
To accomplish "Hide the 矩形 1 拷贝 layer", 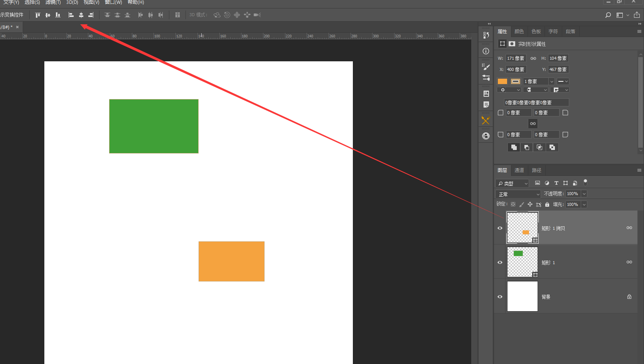I will coord(500,228).
